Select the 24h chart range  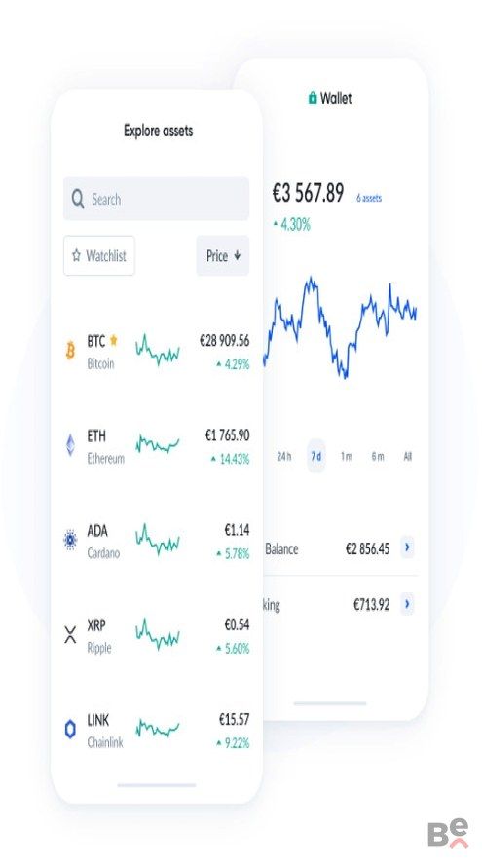(x=284, y=456)
